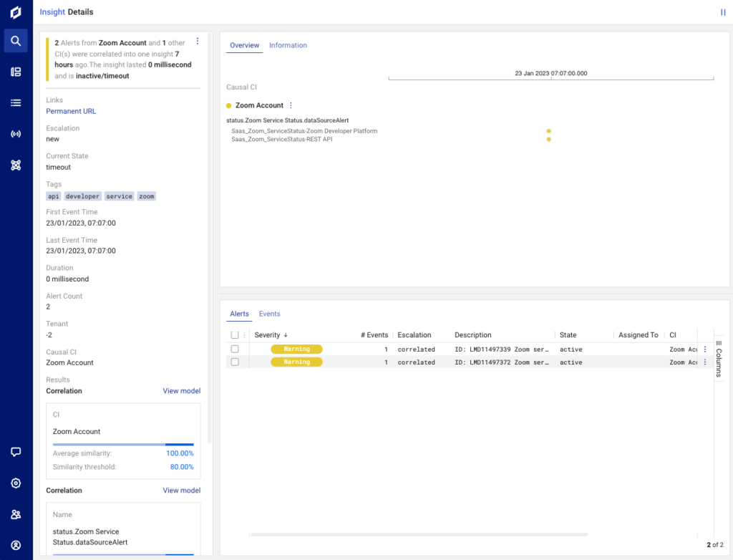
Task: Click the description ID: LMD11497339 cell
Action: [502, 349]
